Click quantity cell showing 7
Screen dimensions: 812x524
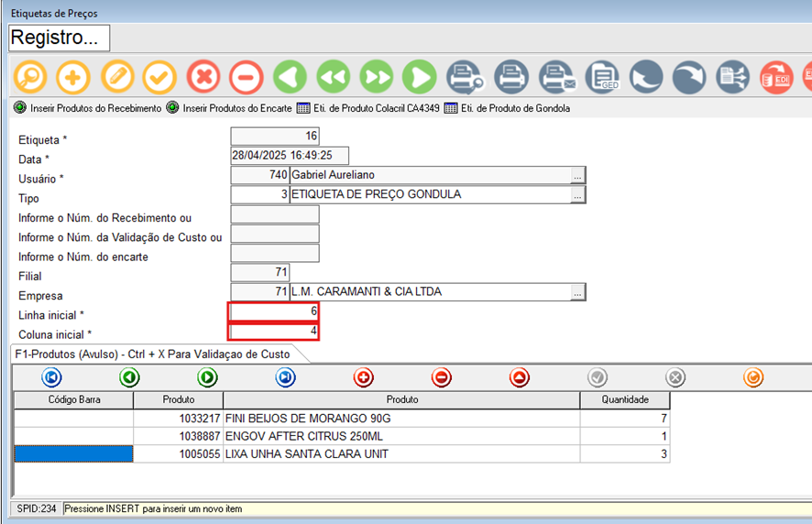click(x=625, y=419)
